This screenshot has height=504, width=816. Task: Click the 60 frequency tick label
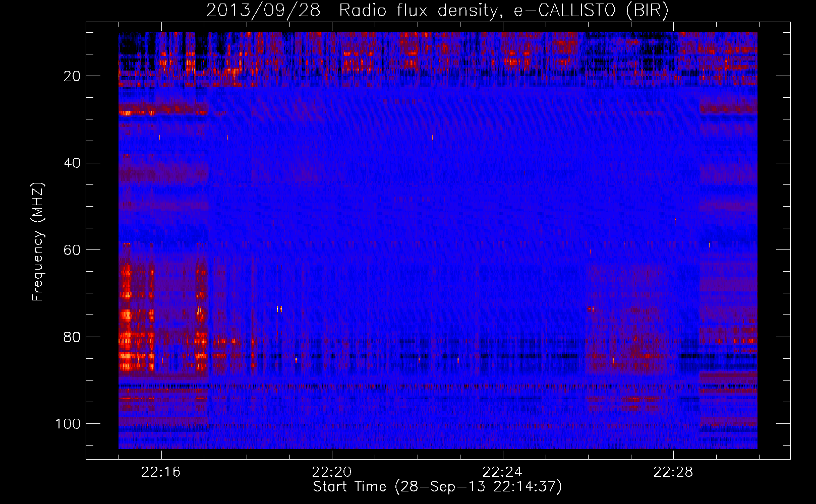[72, 250]
